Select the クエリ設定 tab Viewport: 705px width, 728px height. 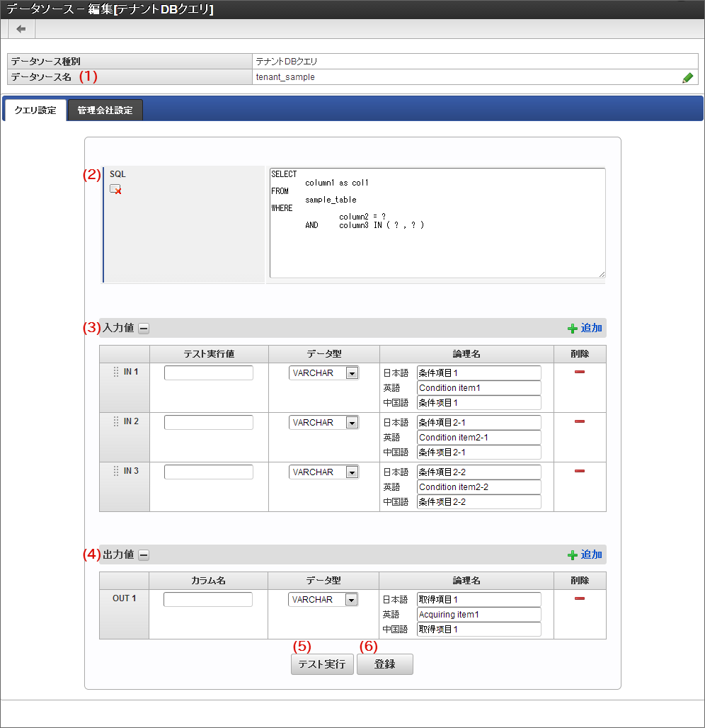click(x=35, y=110)
